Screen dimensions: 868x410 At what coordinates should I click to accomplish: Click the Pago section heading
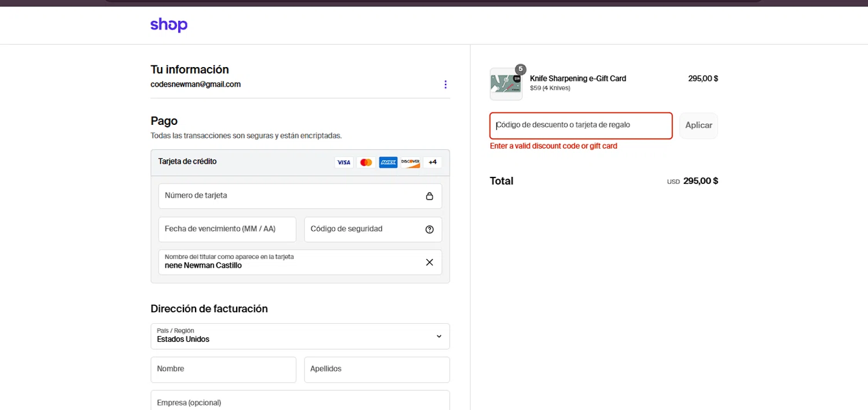pos(164,121)
